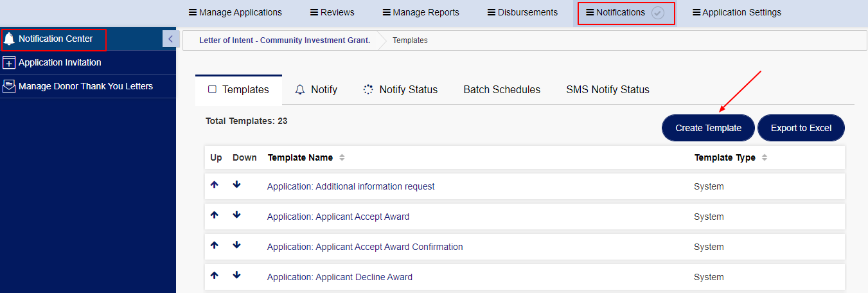Switch to the Notify Status tab
Image resolution: width=868 pixels, height=293 pixels.
click(400, 90)
